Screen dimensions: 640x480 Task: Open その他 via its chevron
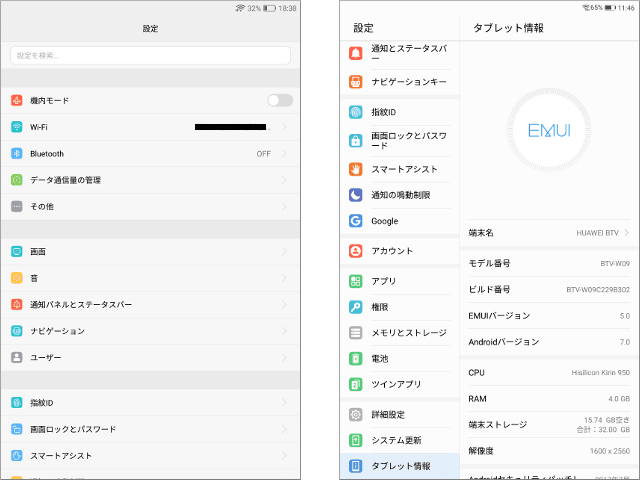[284, 207]
